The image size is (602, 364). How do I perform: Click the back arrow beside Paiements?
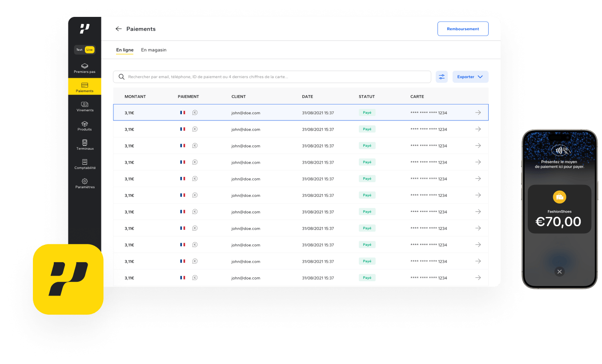coord(118,29)
